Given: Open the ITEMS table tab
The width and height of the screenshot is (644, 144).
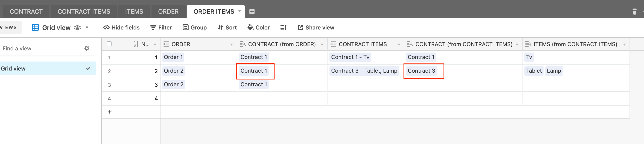Looking at the screenshot, I should 134,12.
